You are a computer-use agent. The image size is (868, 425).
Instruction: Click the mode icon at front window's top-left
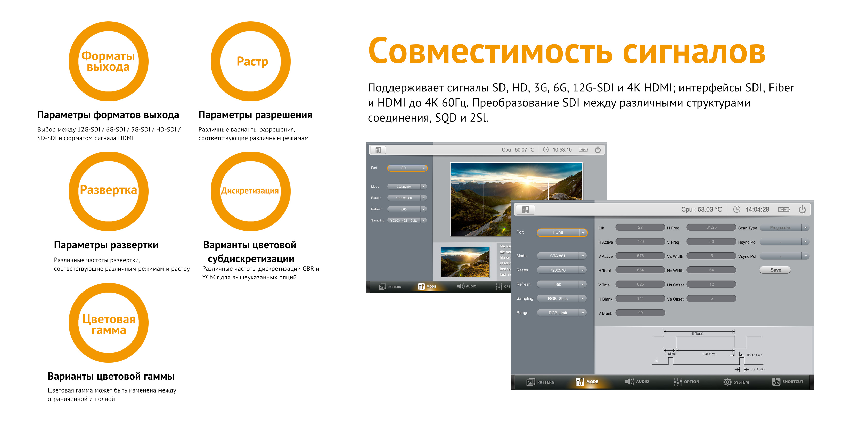tap(525, 210)
